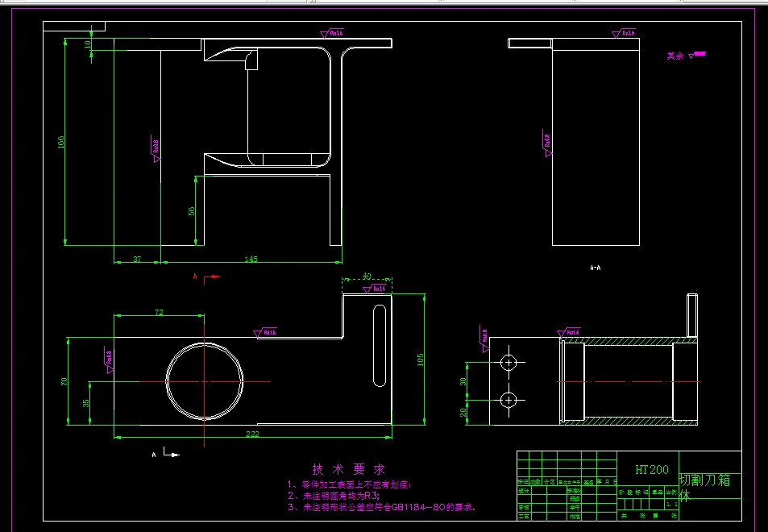768x532 pixels.
Task: Select the 40 dashed width dimension
Action: pyautogui.click(x=367, y=276)
